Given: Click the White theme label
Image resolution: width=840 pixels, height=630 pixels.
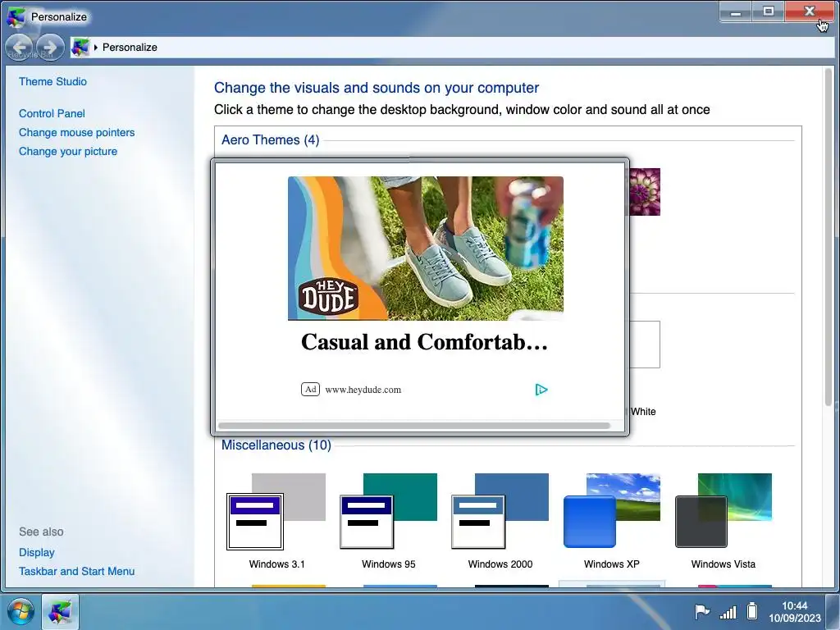Looking at the screenshot, I should click(643, 412).
